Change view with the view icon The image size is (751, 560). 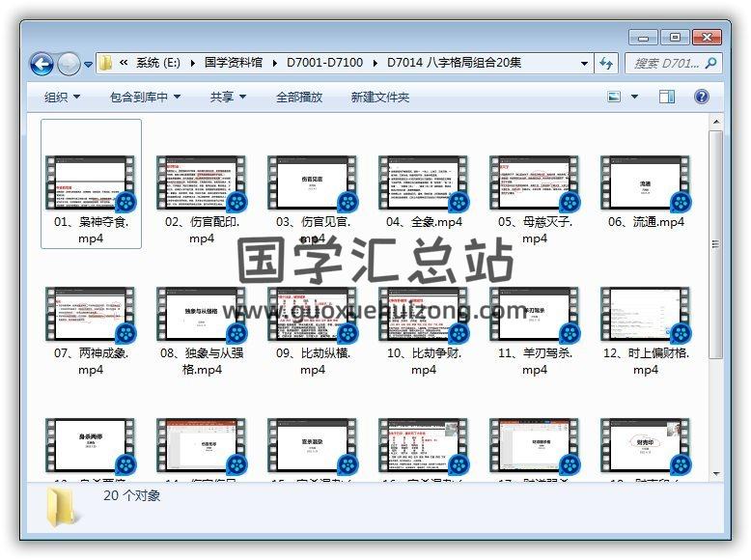tap(614, 97)
